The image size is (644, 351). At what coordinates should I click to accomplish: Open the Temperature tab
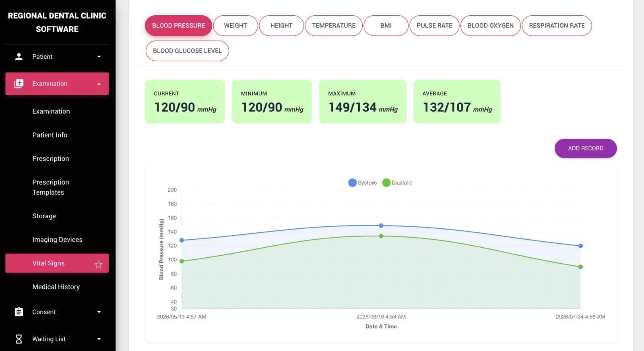(334, 26)
